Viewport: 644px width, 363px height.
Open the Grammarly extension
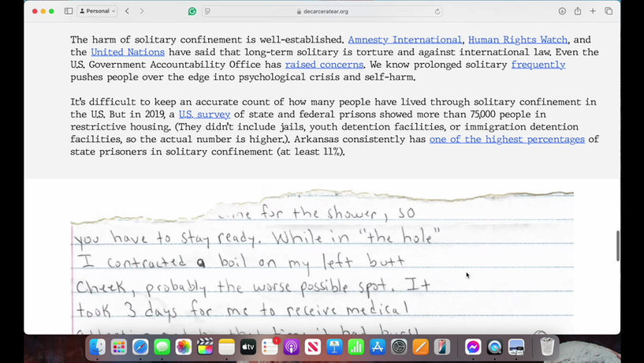pos(192,12)
